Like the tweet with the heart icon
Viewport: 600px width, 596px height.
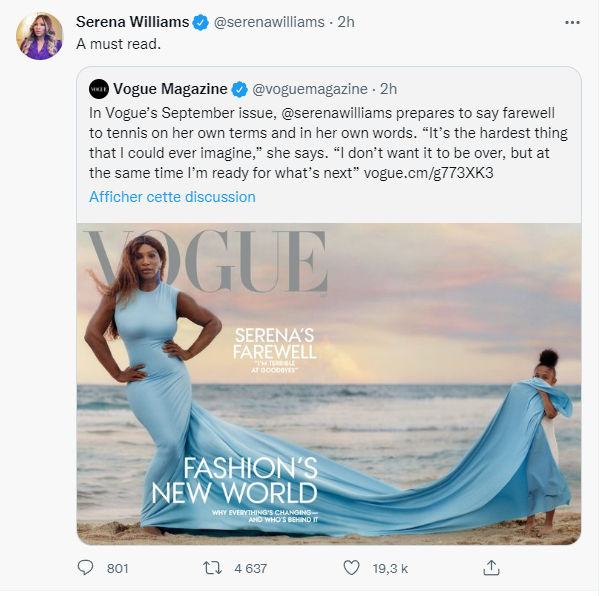pos(351,568)
